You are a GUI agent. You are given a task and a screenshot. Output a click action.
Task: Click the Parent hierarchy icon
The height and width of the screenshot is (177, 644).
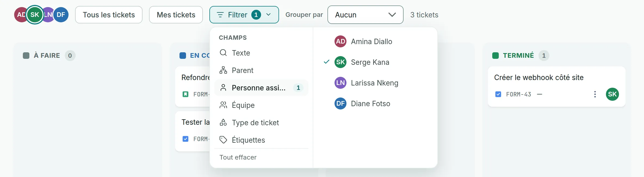pos(223,70)
